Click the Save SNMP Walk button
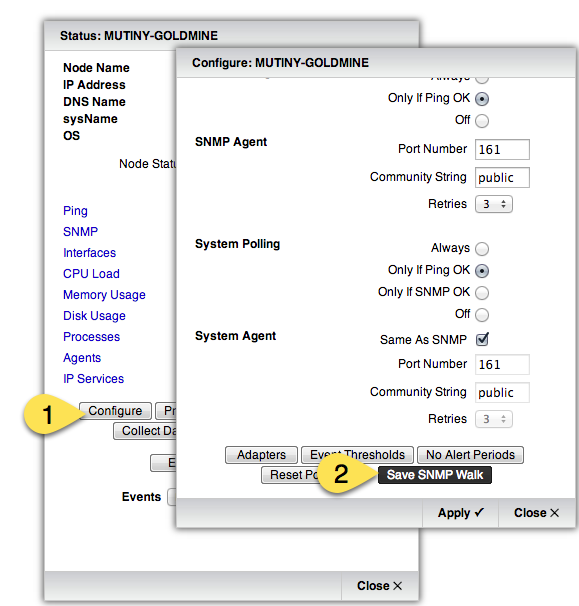The width and height of the screenshot is (579, 606). coord(435,475)
